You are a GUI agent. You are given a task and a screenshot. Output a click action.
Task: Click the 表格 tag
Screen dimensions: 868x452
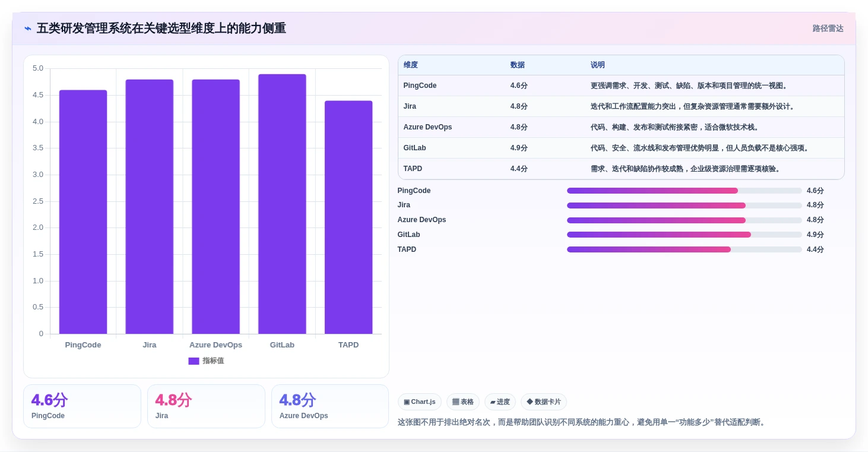click(463, 402)
